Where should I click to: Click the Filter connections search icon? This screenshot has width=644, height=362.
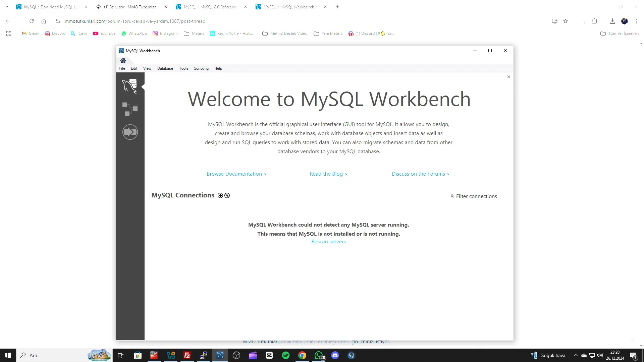[452, 196]
